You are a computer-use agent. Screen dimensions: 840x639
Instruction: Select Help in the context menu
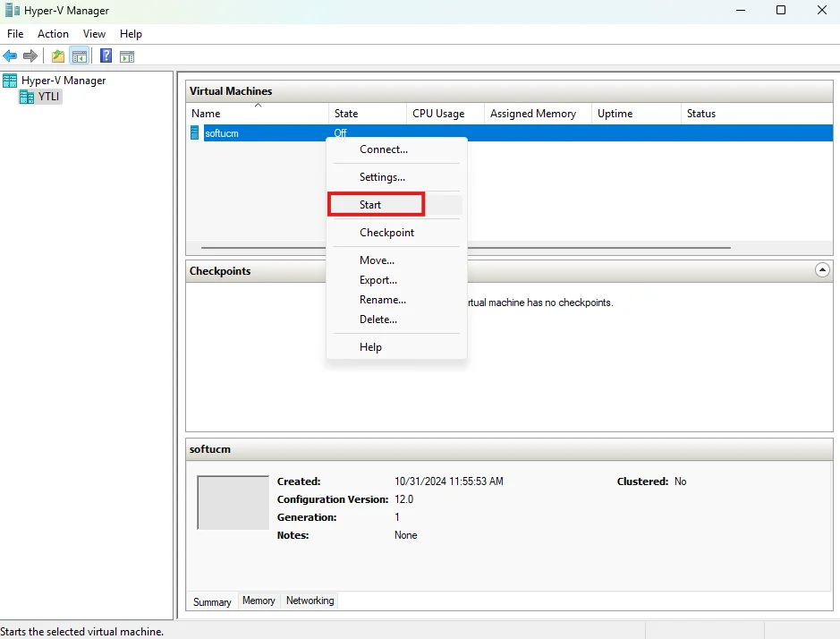coord(396,347)
